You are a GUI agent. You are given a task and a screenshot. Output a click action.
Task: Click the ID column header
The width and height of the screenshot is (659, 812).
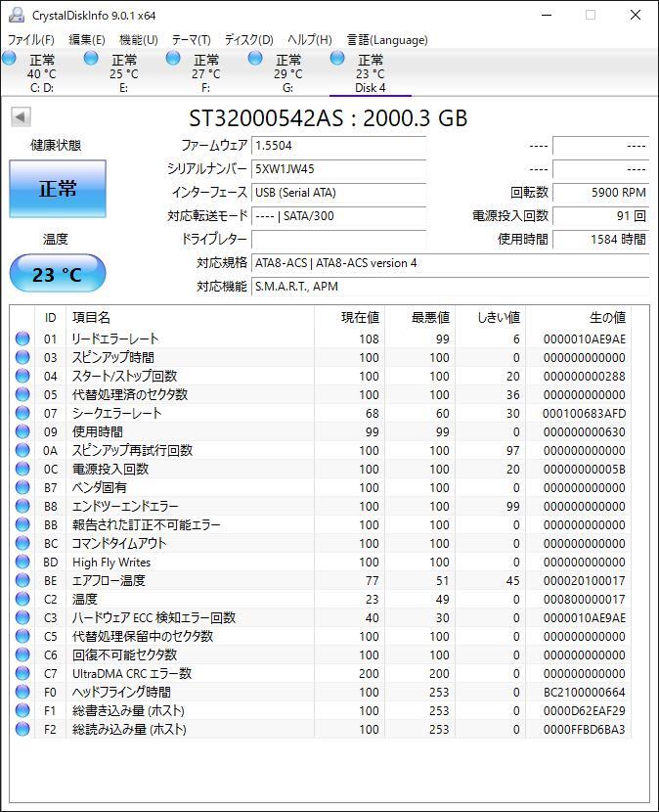pos(50,317)
